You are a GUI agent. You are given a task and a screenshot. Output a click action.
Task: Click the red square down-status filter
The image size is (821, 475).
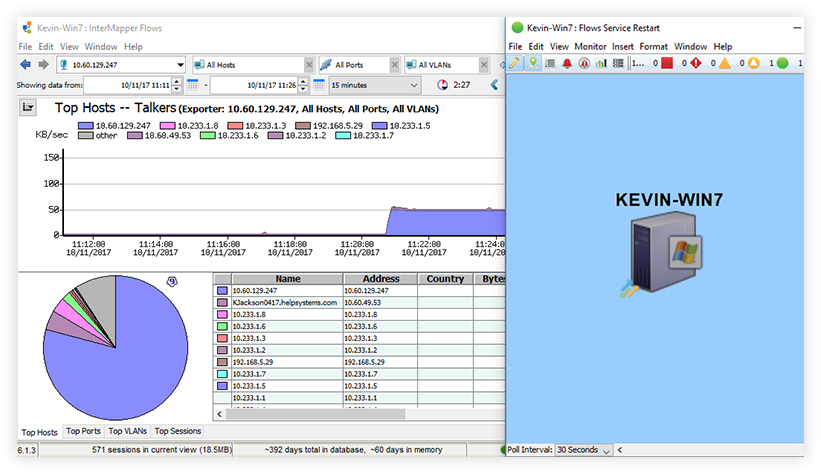667,63
